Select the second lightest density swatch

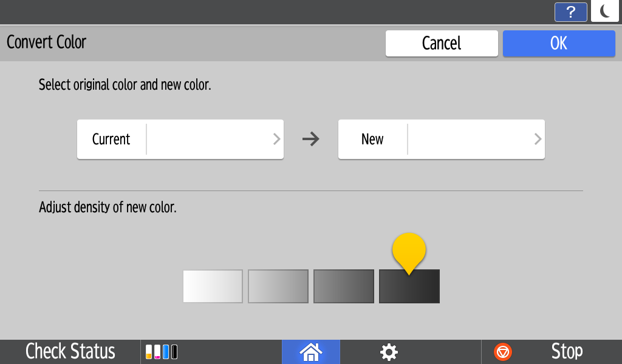tap(278, 286)
